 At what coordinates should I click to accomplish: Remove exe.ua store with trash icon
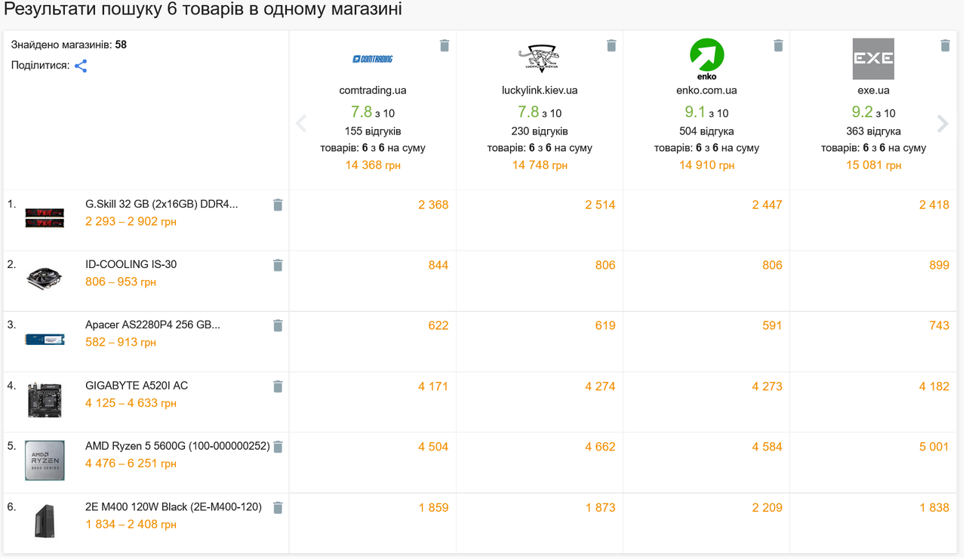pyautogui.click(x=945, y=46)
